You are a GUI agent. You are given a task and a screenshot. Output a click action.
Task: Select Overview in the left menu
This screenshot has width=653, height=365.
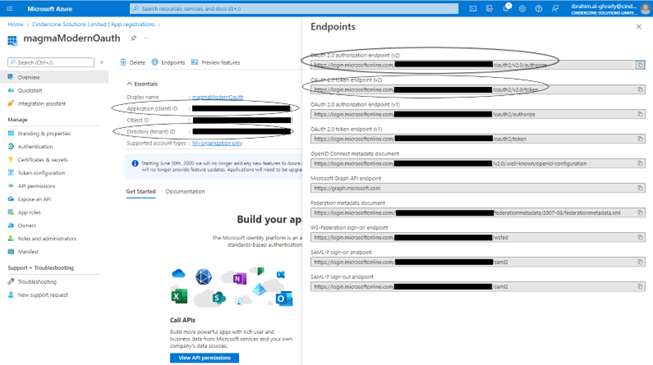(x=54, y=77)
